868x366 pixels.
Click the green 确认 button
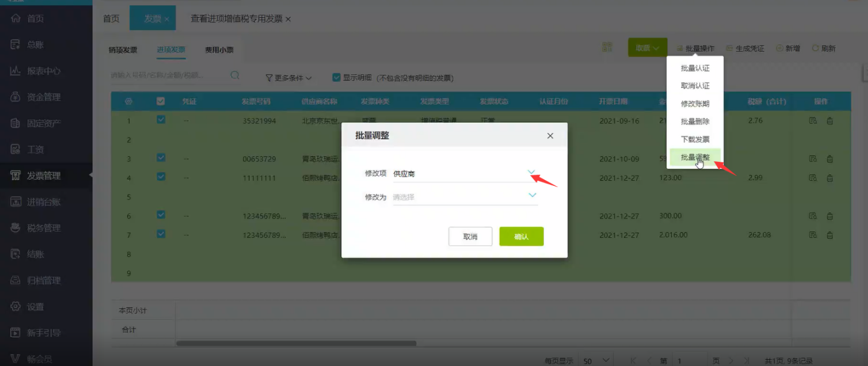tap(521, 237)
